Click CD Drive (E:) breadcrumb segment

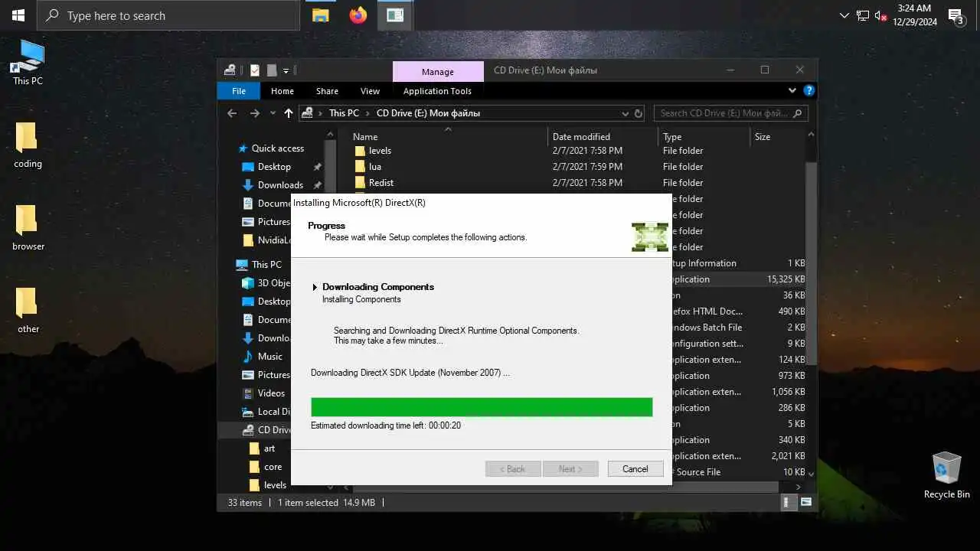pyautogui.click(x=428, y=113)
